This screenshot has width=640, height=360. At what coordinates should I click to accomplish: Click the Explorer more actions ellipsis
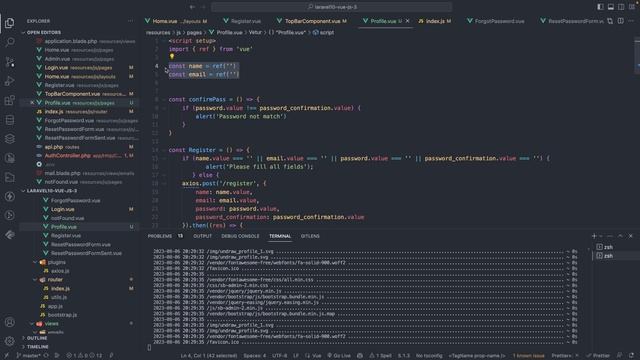pyautogui.click(x=131, y=21)
